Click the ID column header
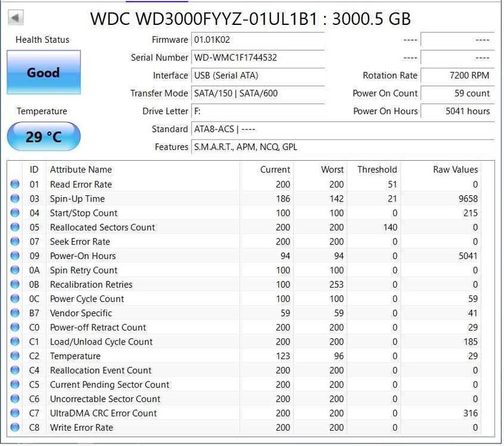 34,170
